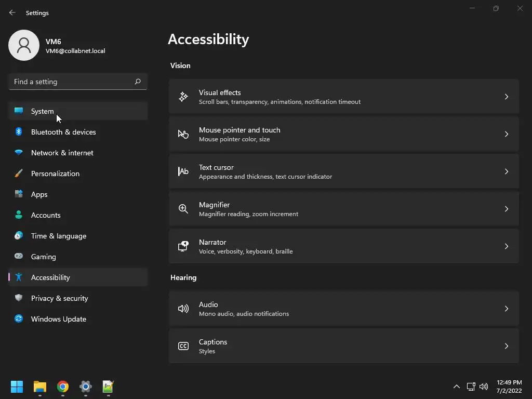Click the Visual effects sparkle icon

[x=183, y=97]
